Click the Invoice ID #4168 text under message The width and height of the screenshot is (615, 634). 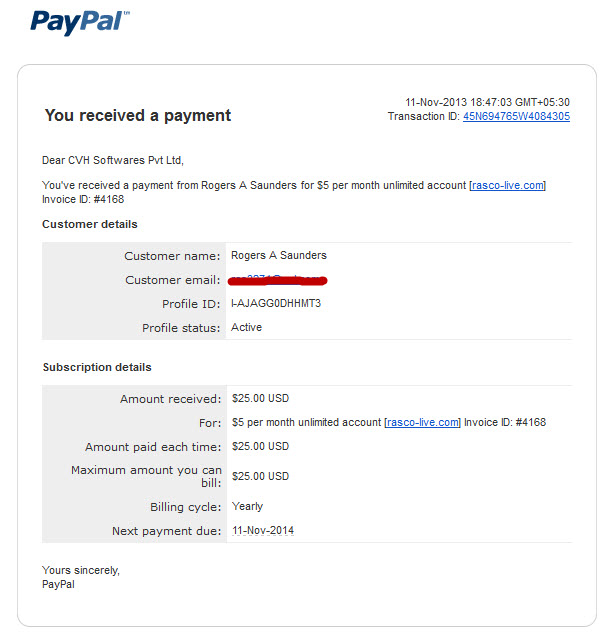point(83,199)
